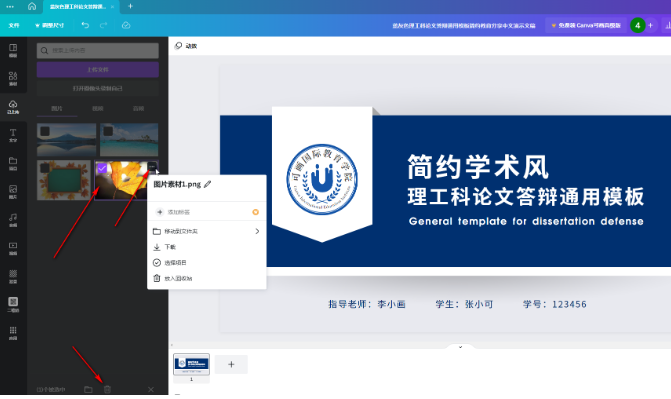Edit the name 图片素材1.png with pencil icon
The image size is (671, 399).
[x=208, y=185]
